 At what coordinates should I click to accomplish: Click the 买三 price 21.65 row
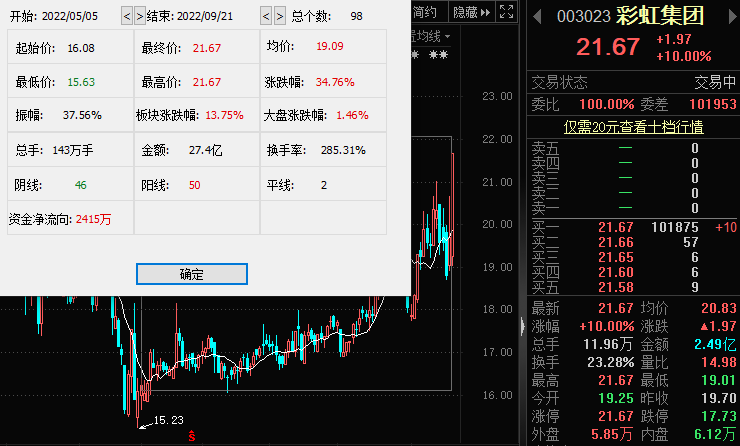(634, 258)
